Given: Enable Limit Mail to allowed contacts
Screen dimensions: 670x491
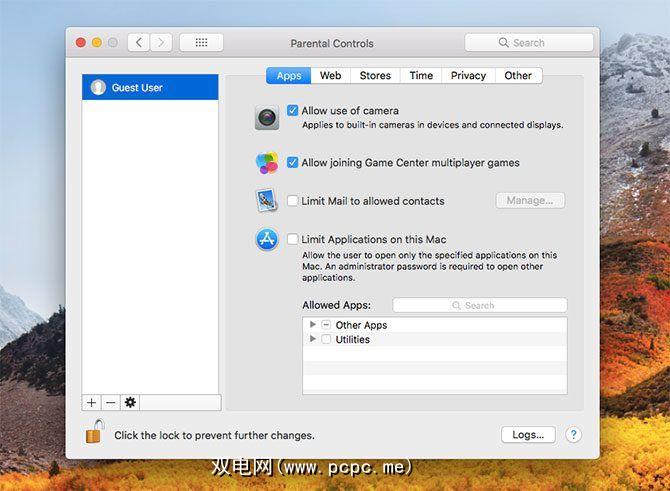Looking at the screenshot, I should tap(292, 200).
